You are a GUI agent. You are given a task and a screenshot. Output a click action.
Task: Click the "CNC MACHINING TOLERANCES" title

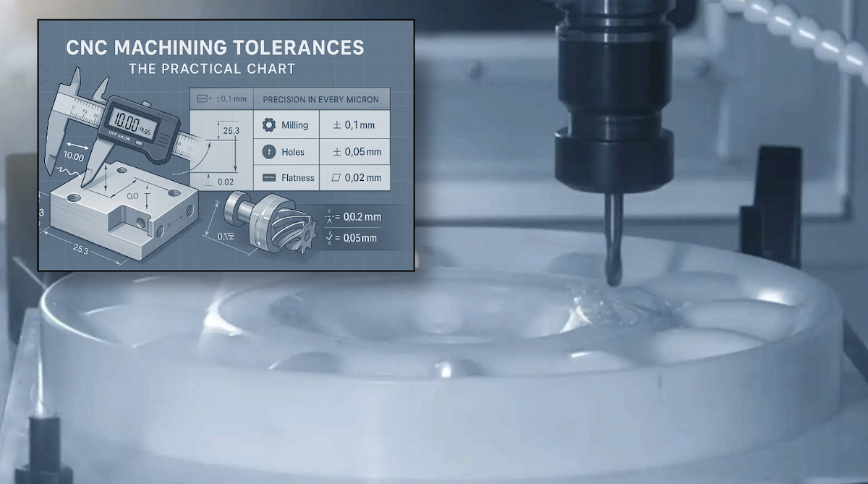point(215,48)
